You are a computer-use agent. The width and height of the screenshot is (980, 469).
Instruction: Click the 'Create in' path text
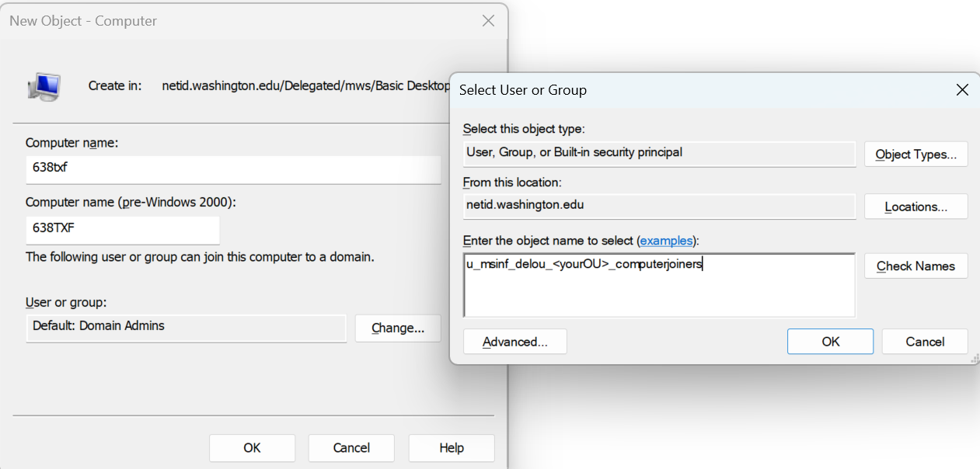305,85
